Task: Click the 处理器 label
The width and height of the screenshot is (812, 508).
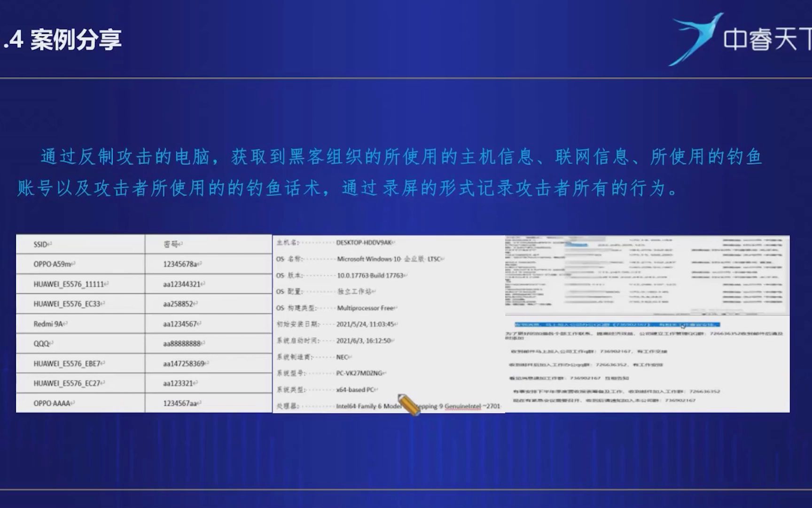Action: pos(288,406)
